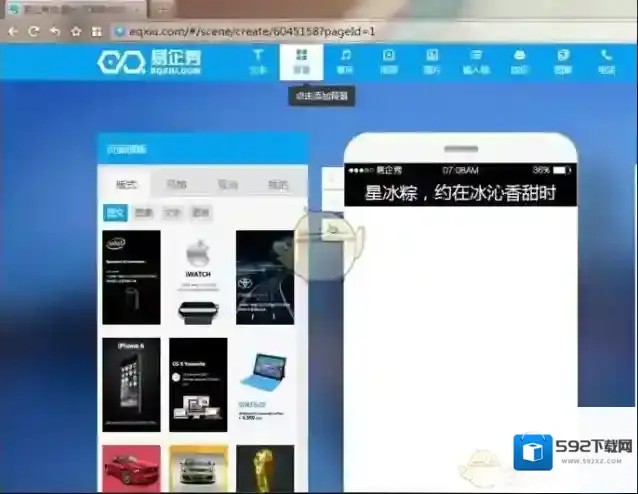Switch to the 版式 tab in template panel
The image size is (638, 494).
click(127, 185)
